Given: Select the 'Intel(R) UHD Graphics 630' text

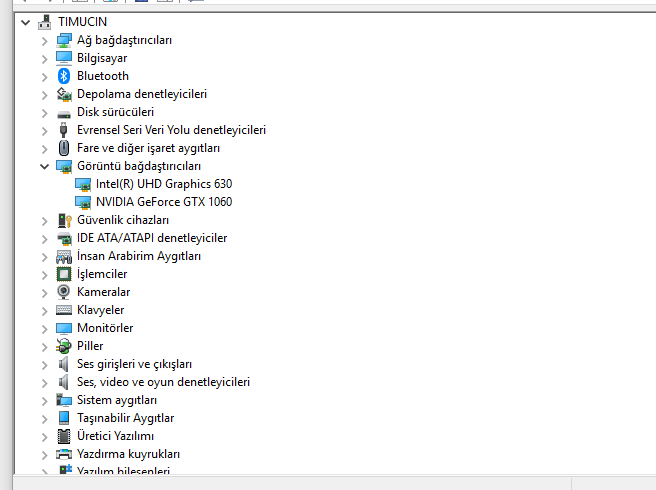Looking at the screenshot, I should coord(164,184).
